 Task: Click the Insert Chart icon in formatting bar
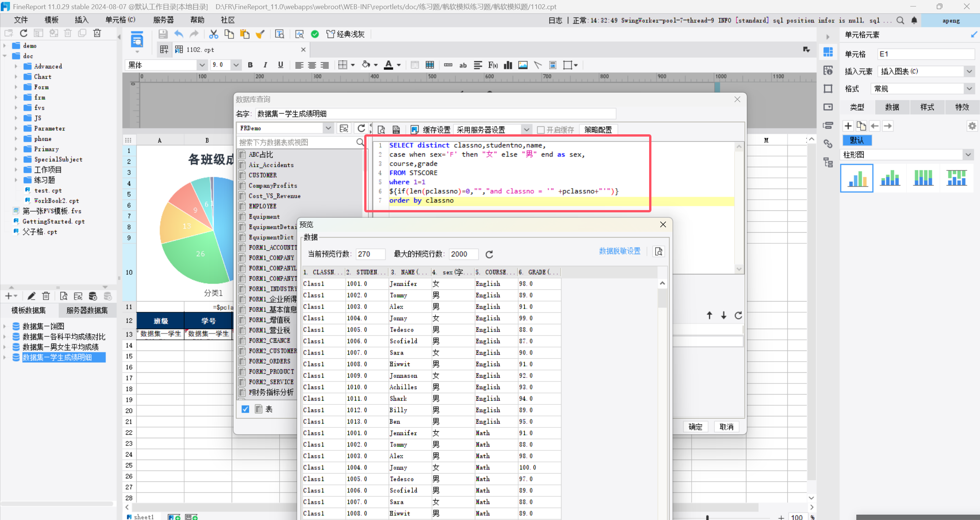[508, 65]
